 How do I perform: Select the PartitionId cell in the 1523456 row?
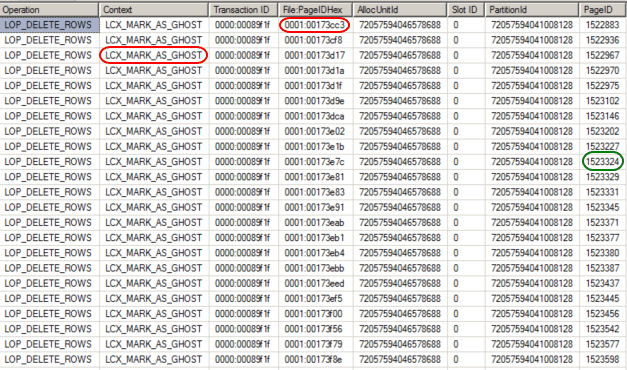tap(532, 314)
